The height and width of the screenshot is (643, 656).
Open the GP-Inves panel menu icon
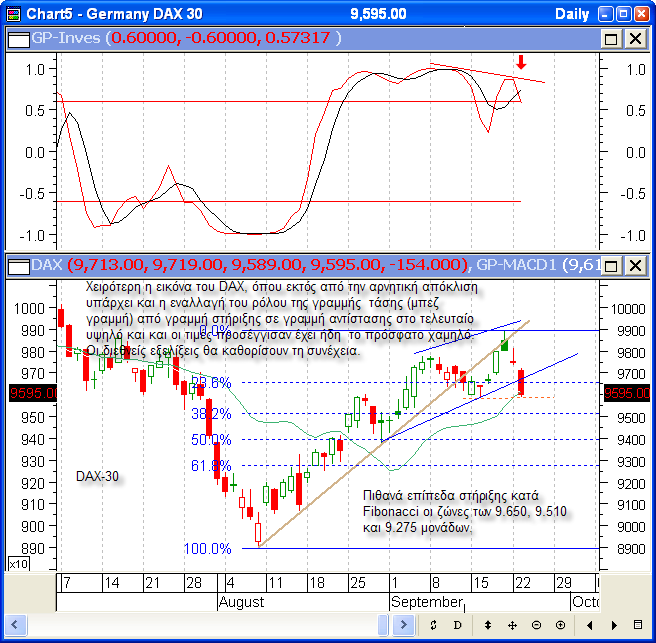[x=17, y=38]
